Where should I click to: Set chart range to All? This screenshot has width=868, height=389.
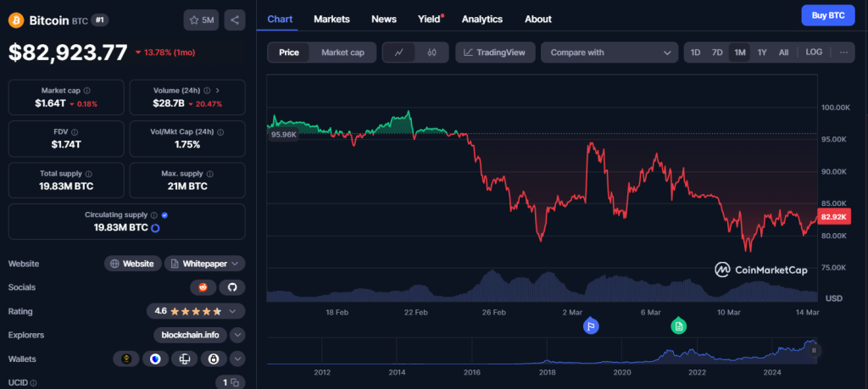pos(783,53)
